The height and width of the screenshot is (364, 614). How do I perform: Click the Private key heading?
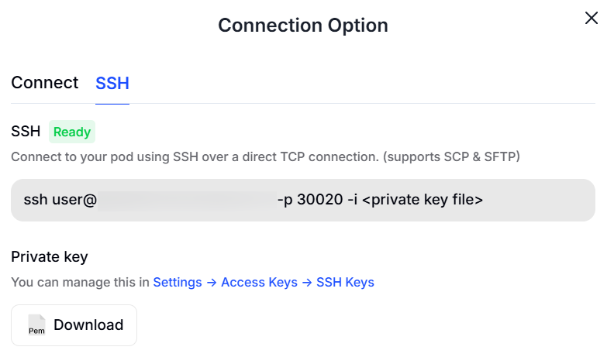point(50,257)
